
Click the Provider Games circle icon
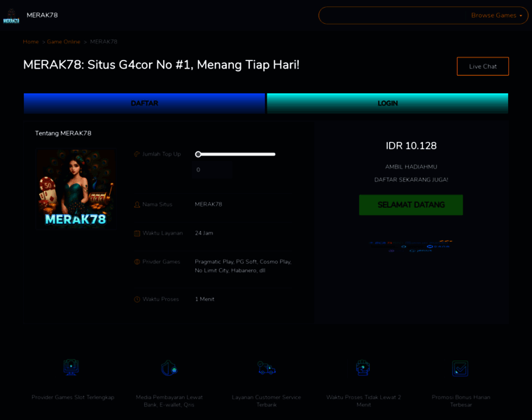pyautogui.click(x=137, y=262)
